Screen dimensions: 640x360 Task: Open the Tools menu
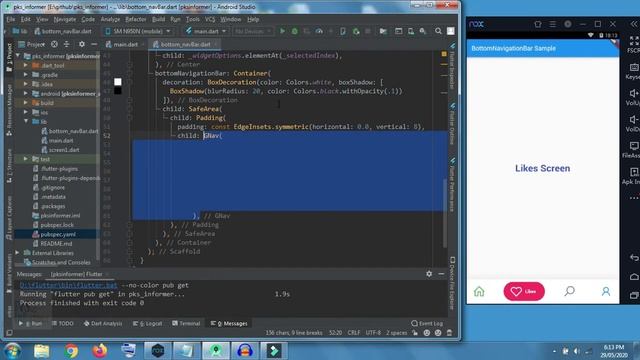(193, 19)
